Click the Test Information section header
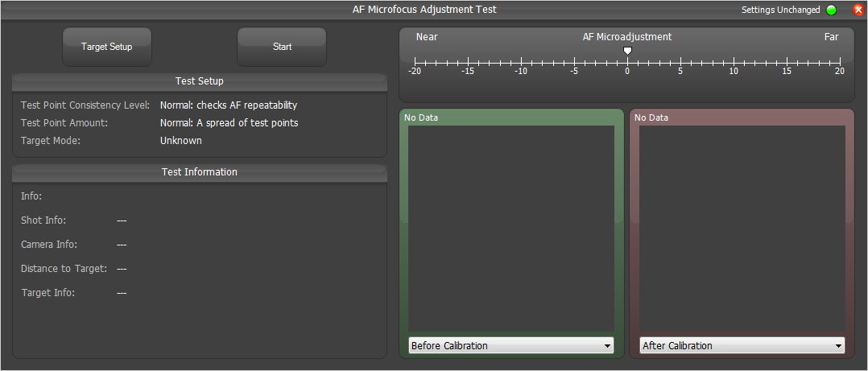 click(200, 172)
